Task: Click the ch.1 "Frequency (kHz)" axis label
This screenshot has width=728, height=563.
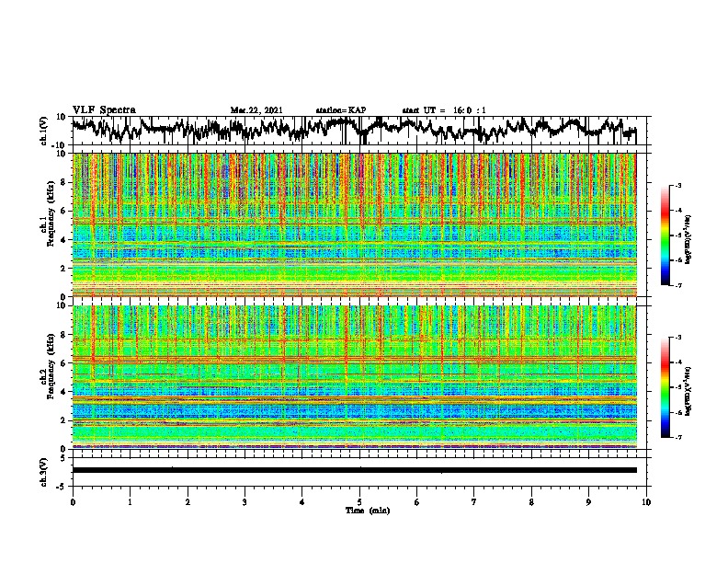Action: (51, 214)
